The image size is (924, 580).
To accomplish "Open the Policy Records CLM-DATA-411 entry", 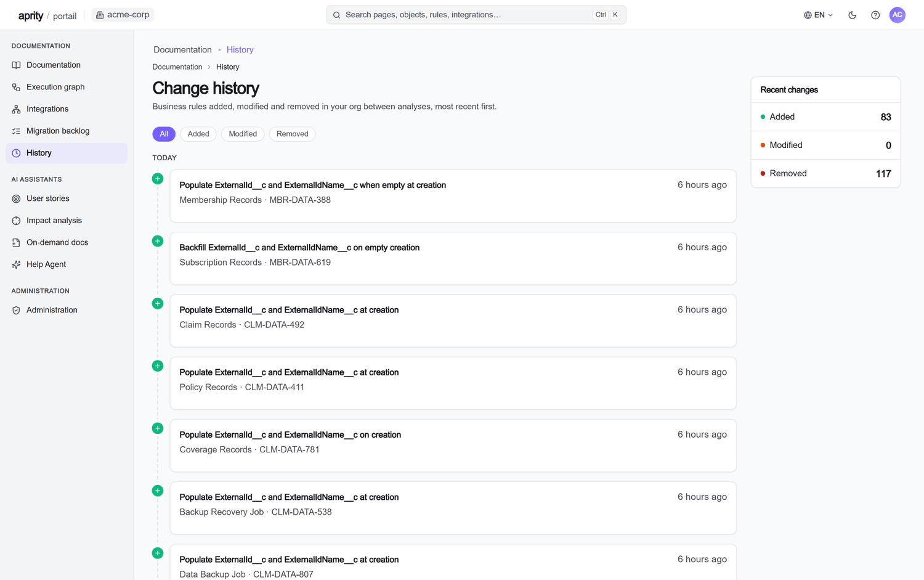I will [x=453, y=383].
